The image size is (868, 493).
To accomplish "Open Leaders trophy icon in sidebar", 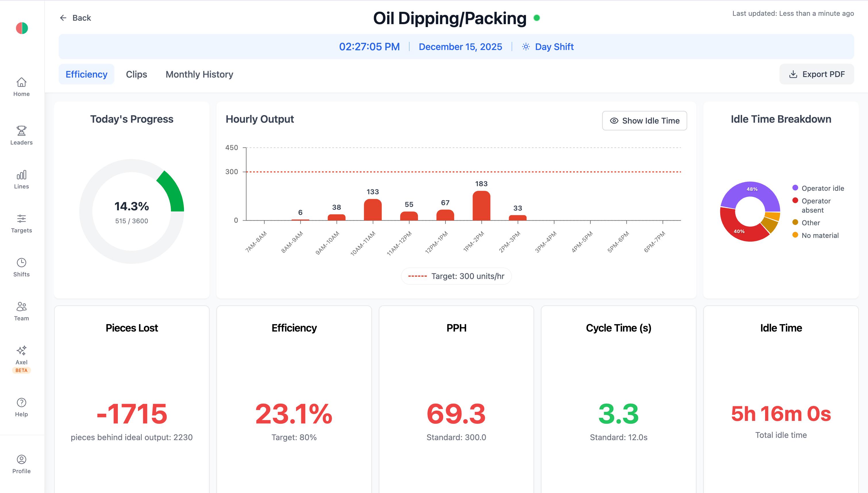I will [21, 131].
